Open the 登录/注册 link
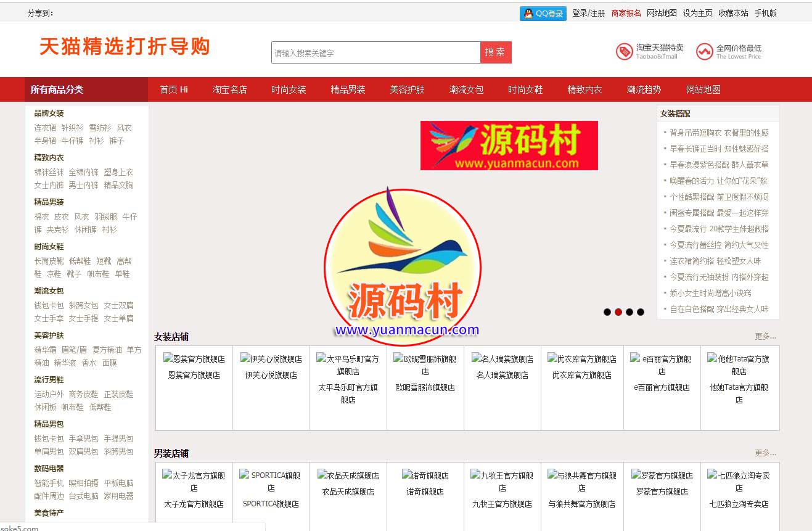 click(x=588, y=13)
